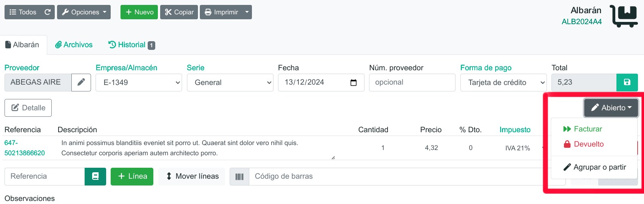Open product search with the book icon
Image resolution: width=644 pixels, height=204 pixels.
(95, 176)
